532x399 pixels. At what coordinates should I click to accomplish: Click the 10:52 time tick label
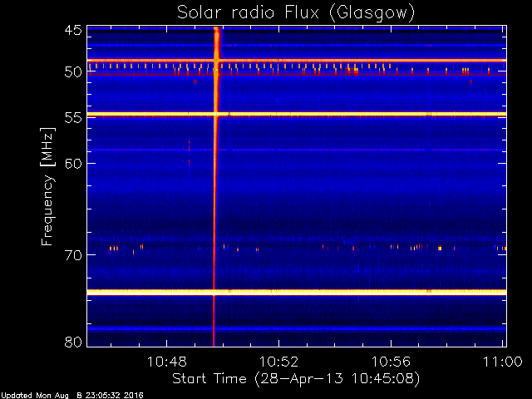[x=279, y=362]
